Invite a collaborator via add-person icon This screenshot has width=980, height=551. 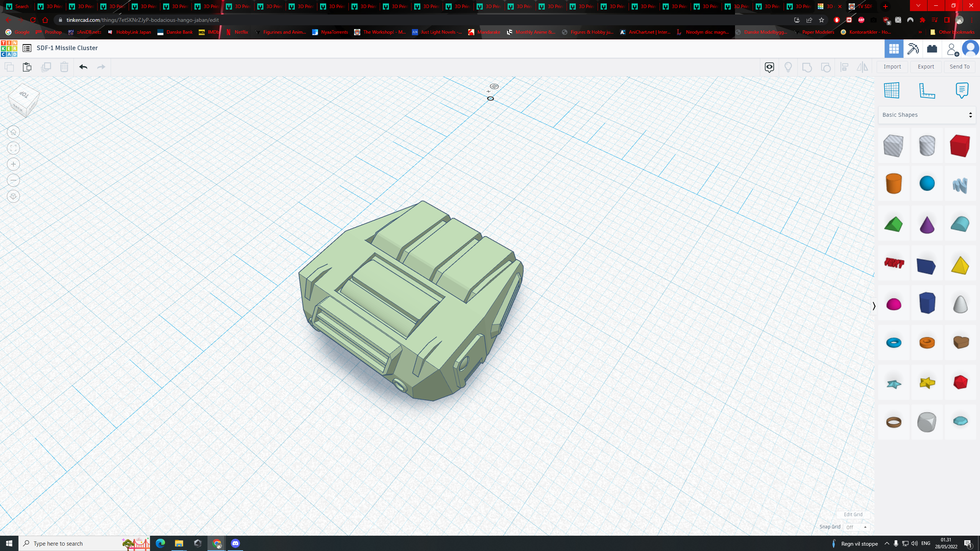tap(952, 49)
